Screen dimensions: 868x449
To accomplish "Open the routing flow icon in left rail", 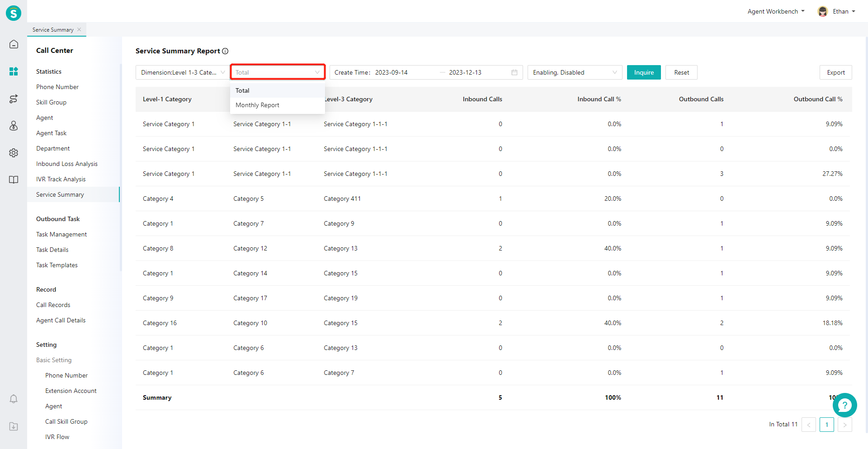I will pos(14,99).
